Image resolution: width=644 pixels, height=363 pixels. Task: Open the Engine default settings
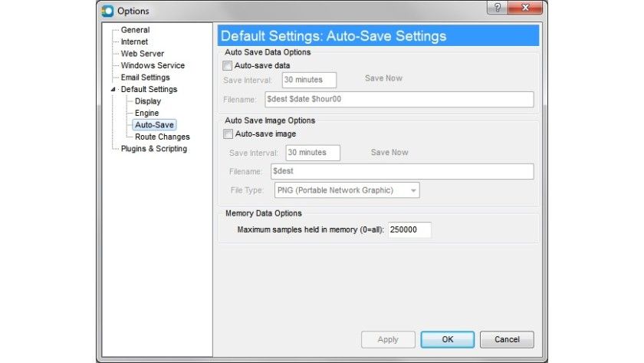(x=146, y=114)
